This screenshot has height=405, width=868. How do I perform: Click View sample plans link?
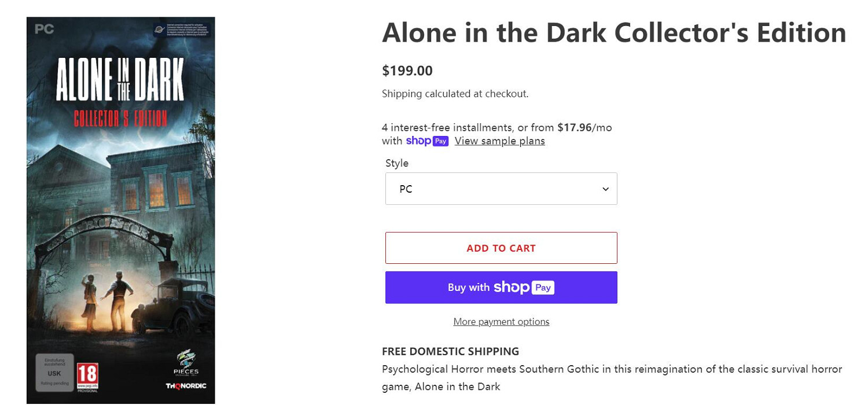(499, 141)
